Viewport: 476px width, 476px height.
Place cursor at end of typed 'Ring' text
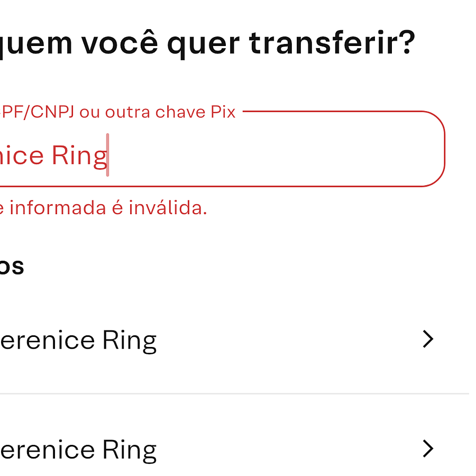click(108, 155)
